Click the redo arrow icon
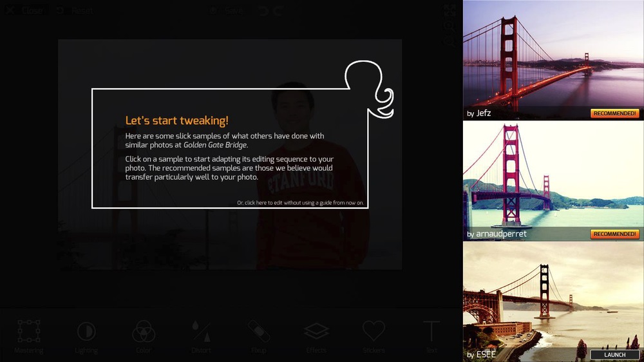Screen dimensions: 644x362 coord(278,11)
